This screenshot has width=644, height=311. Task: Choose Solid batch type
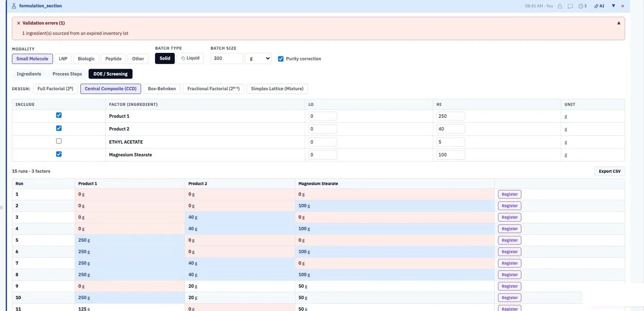(x=165, y=58)
